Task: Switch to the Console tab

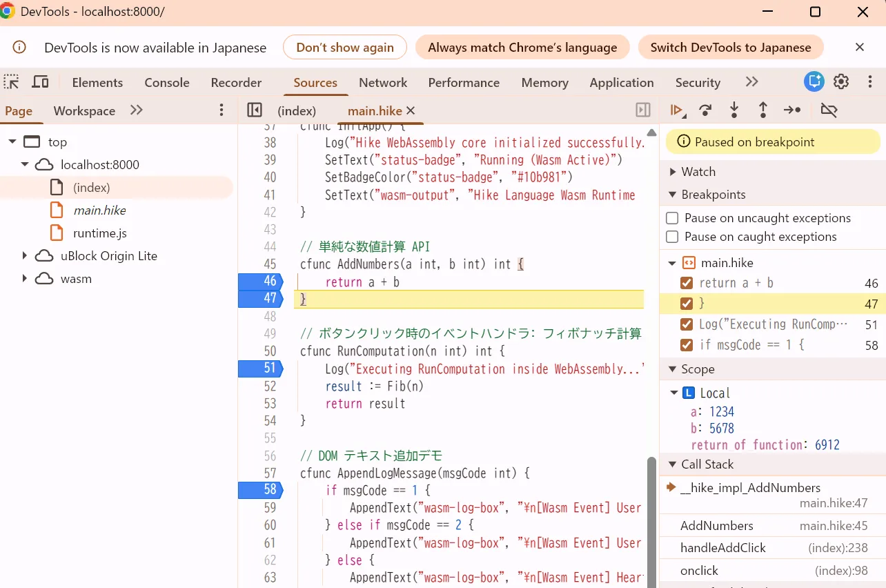Action: (167, 82)
